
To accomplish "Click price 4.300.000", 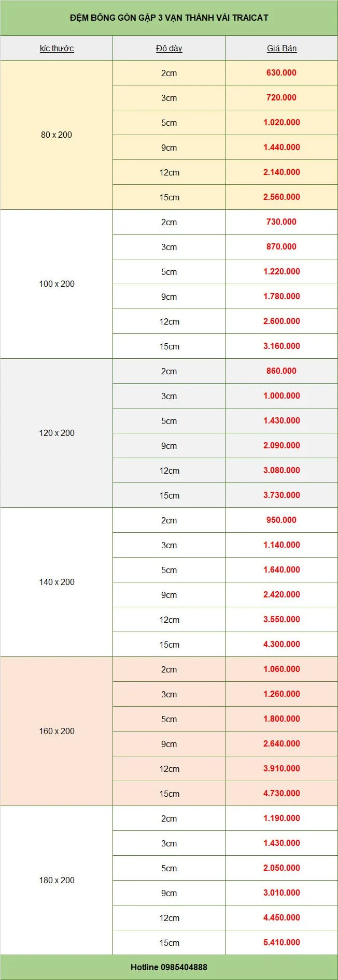I will pyautogui.click(x=281, y=644).
